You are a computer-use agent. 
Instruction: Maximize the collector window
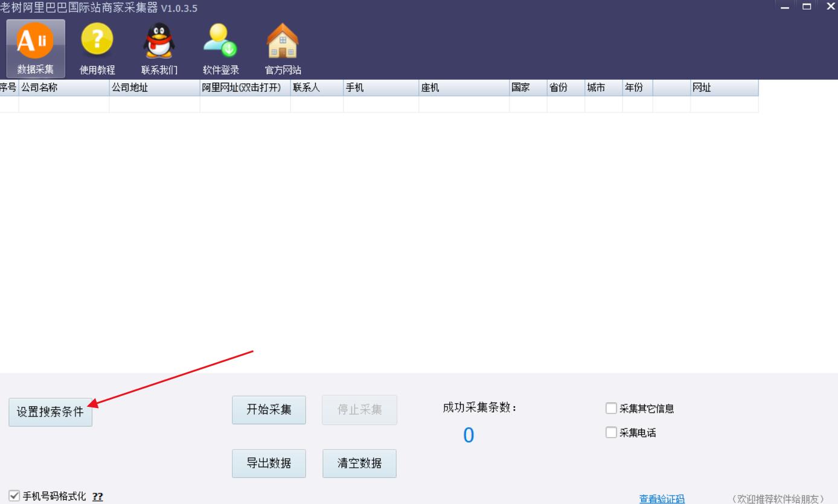point(806,8)
